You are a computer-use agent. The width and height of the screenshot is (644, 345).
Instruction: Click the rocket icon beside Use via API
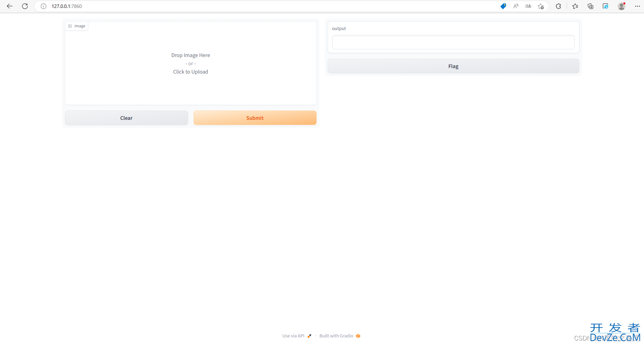click(x=309, y=336)
